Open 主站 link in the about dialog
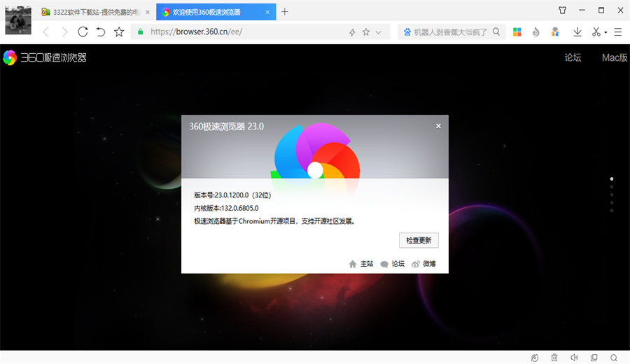Screen dimensions: 630x364 click(361, 264)
